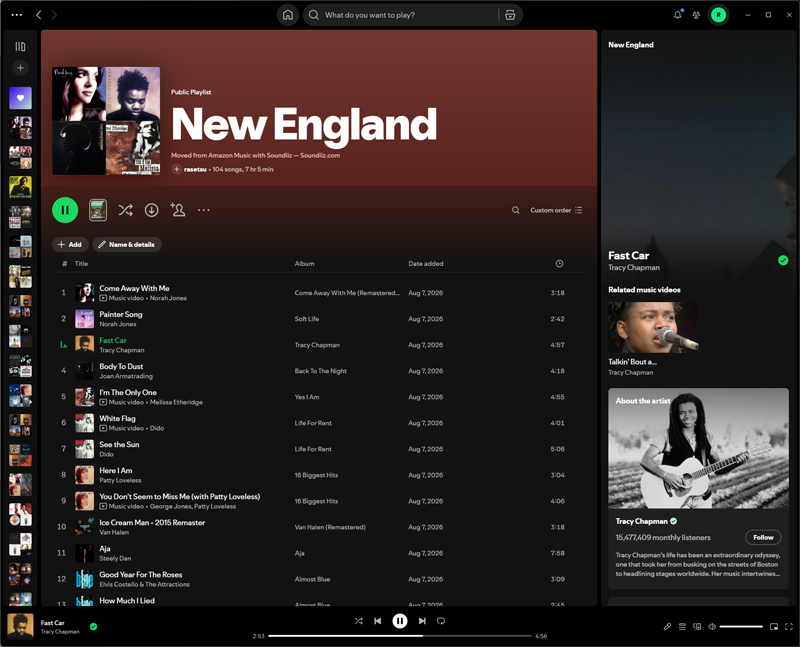The width and height of the screenshot is (800, 647).
Task: Open Connect to a device icon
Action: [697, 627]
